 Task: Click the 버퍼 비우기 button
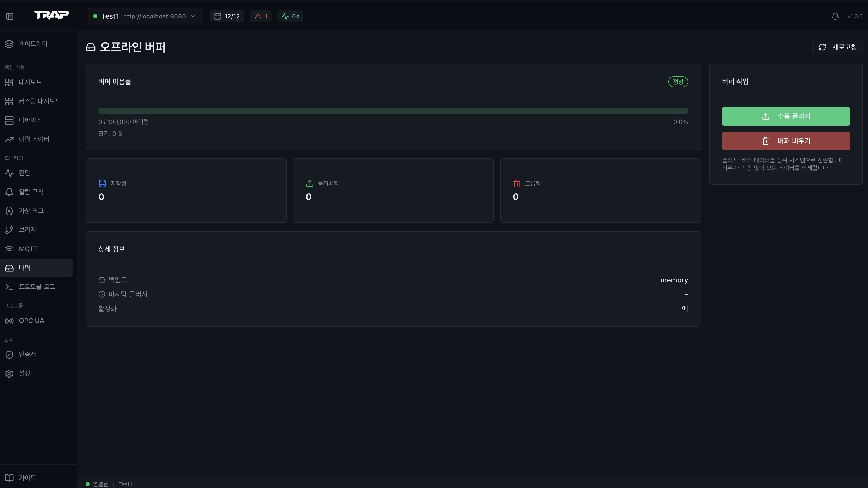(x=786, y=141)
